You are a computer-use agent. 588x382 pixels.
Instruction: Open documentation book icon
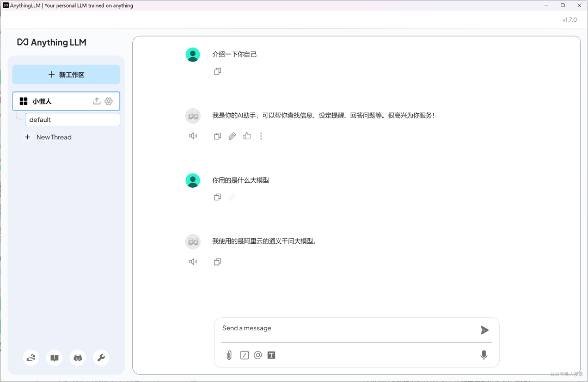click(x=54, y=358)
